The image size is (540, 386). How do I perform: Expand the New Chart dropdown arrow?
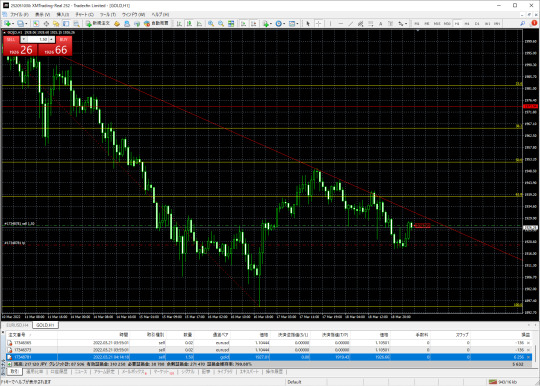point(13,23)
